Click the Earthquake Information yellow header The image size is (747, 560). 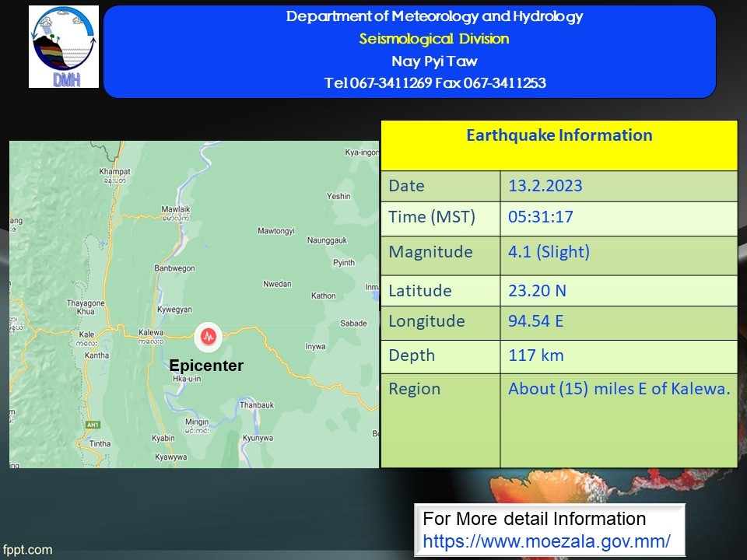[559, 136]
